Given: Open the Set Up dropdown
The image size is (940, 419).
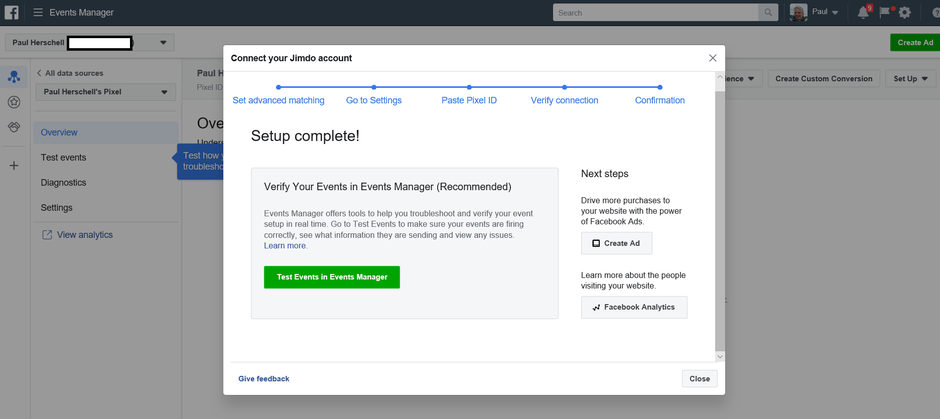Looking at the screenshot, I should click(x=911, y=79).
